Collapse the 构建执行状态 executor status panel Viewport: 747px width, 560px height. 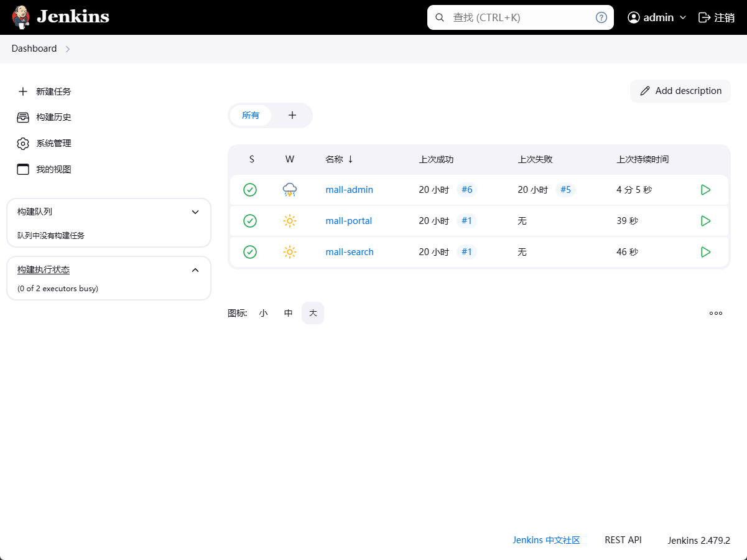[195, 269]
